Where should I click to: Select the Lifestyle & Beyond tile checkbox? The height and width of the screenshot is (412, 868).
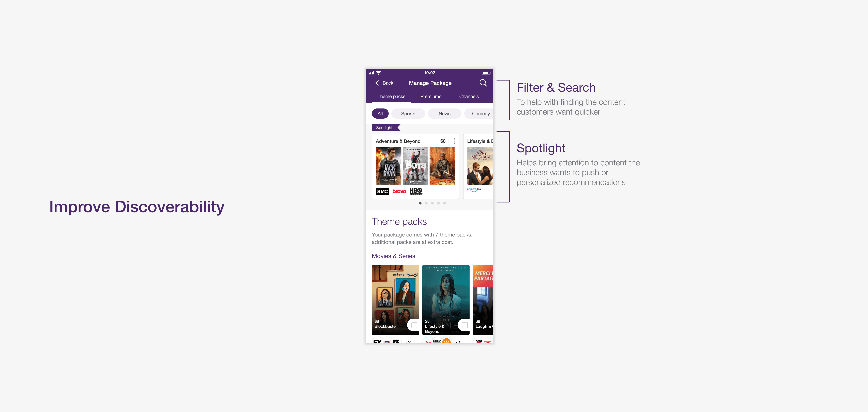(465, 325)
